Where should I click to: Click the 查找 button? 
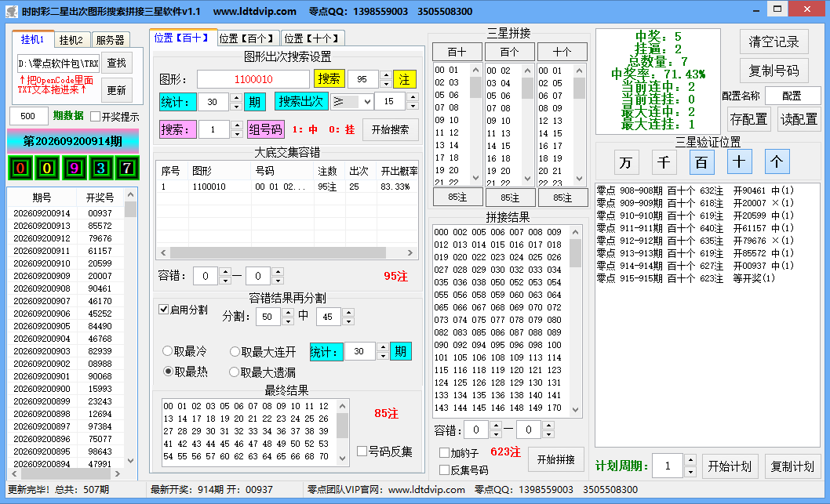pyautogui.click(x=116, y=63)
